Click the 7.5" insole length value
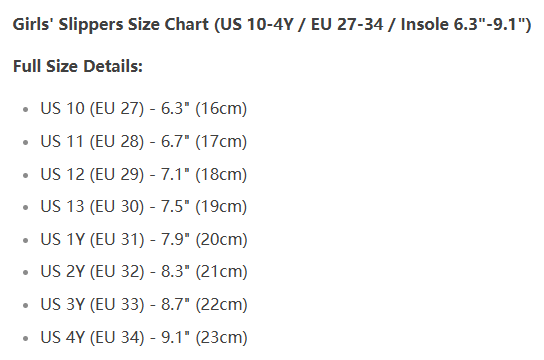Screen dimensions: 544x360 [175, 206]
